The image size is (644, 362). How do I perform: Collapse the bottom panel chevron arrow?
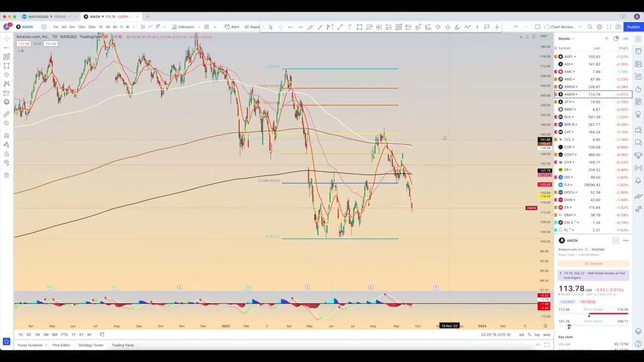[537, 345]
